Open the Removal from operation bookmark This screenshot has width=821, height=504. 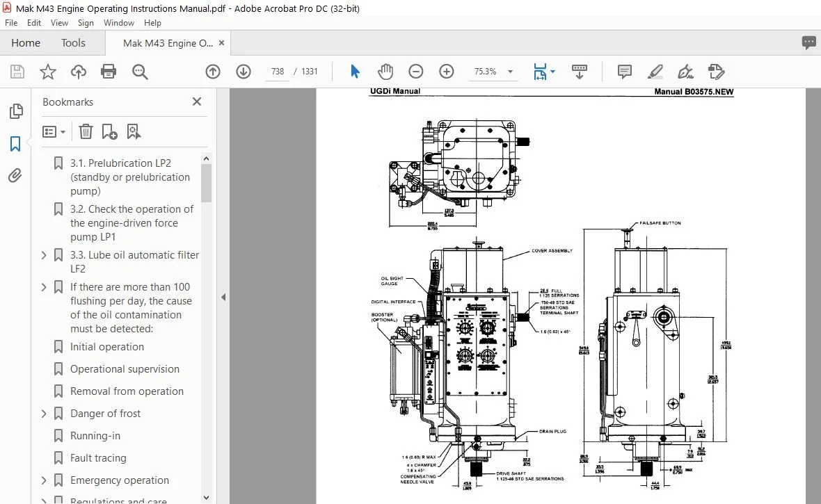(127, 391)
